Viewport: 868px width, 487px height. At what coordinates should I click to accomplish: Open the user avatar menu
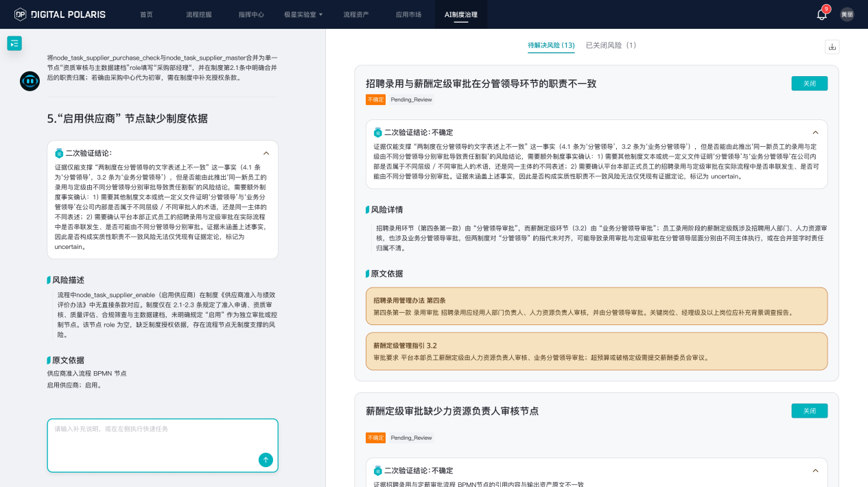point(847,14)
